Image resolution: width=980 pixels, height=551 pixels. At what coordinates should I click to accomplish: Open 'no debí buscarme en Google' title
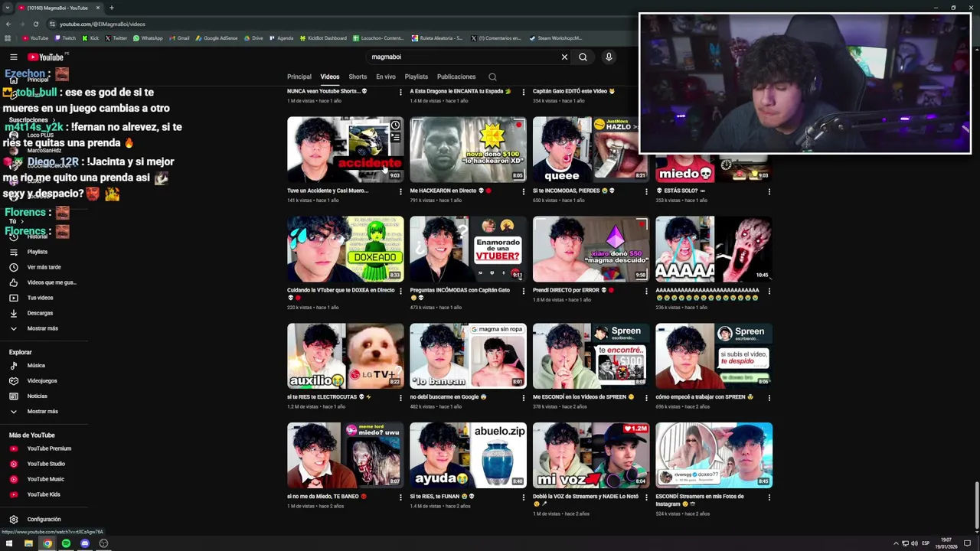click(x=449, y=397)
